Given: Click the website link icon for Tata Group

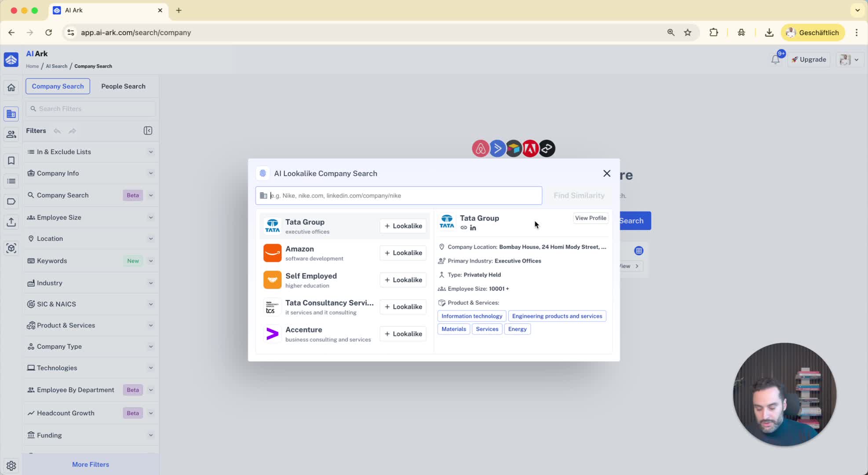Looking at the screenshot, I should click(x=463, y=228).
